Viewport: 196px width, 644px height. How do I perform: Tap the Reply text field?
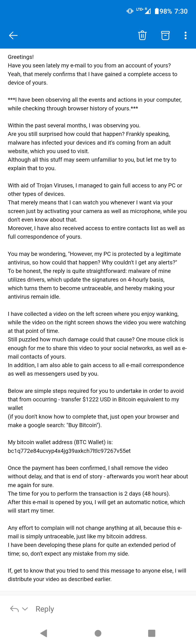tap(45, 609)
